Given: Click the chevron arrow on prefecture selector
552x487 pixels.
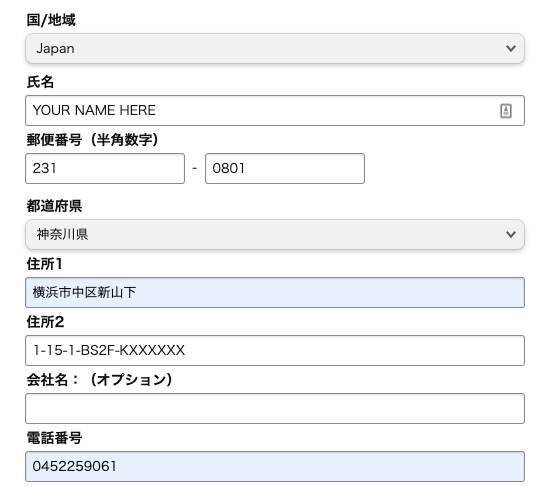Looking at the screenshot, I should (511, 235).
